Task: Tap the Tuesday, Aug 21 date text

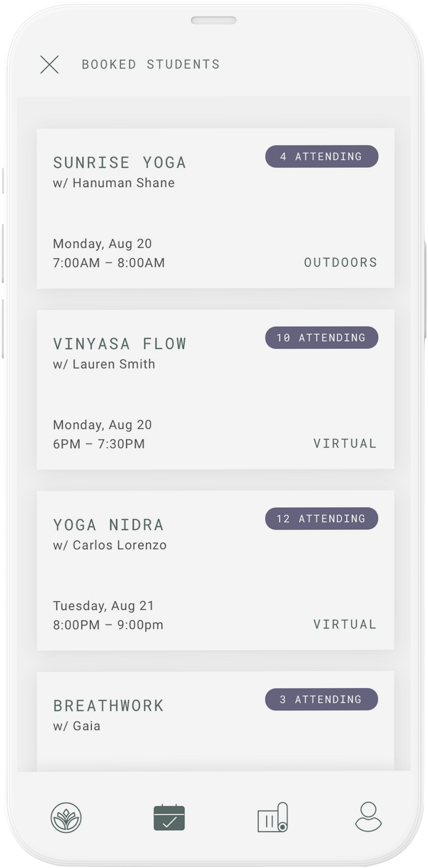Action: point(104,606)
